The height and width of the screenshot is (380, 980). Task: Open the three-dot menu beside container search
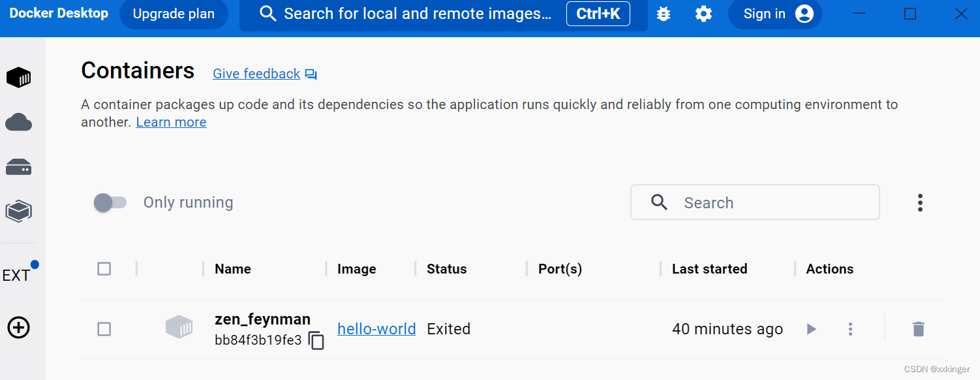click(x=920, y=202)
